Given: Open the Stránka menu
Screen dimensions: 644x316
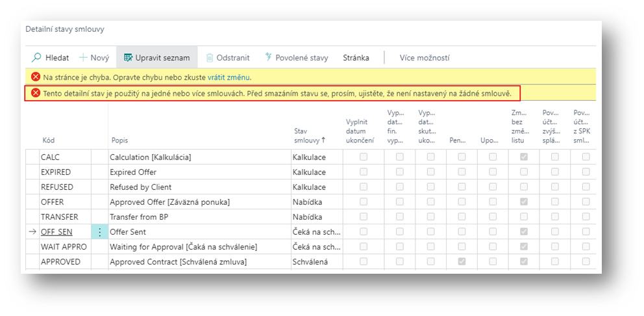Looking at the screenshot, I should [356, 58].
